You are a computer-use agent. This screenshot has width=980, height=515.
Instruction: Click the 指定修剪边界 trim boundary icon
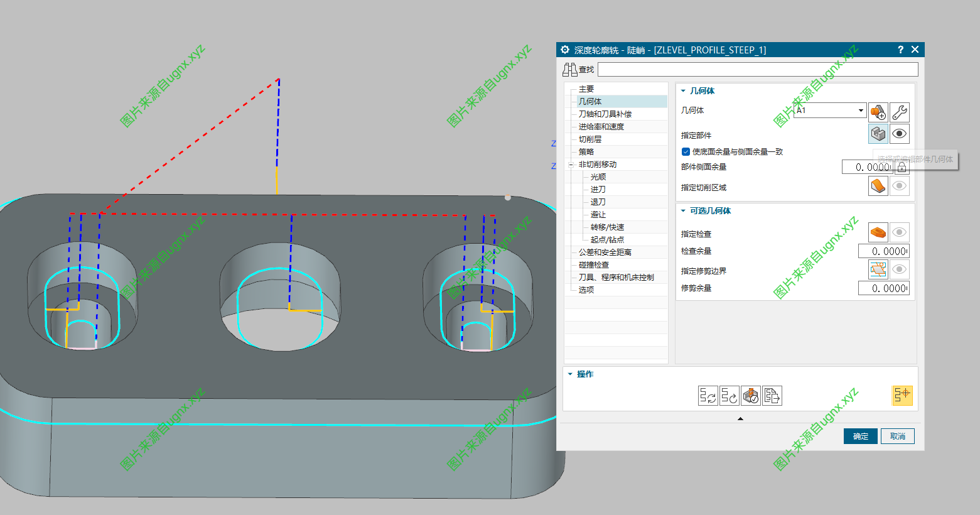tap(878, 269)
